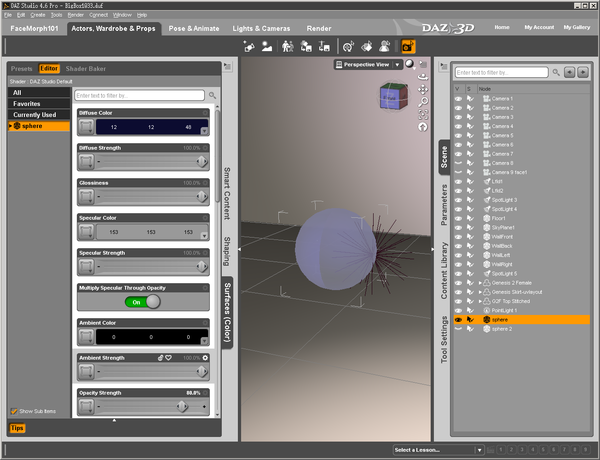Image resolution: width=600 pixels, height=460 pixels.
Task: Click the new camera icon in the toolbar
Action: pos(249,47)
